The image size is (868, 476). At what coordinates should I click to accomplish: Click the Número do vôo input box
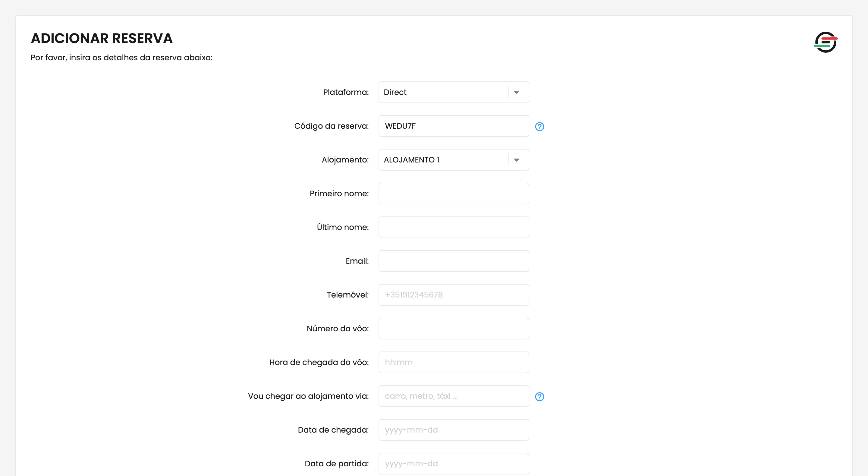click(454, 328)
